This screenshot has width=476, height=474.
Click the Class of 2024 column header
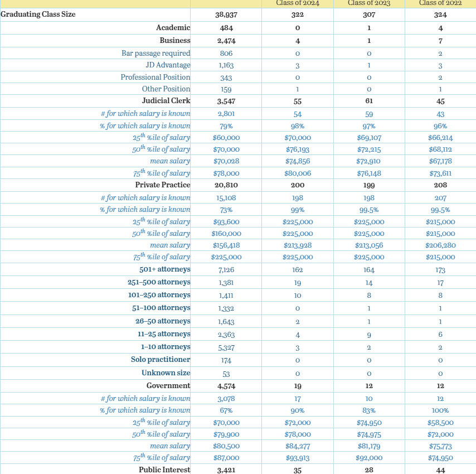pos(298,3)
